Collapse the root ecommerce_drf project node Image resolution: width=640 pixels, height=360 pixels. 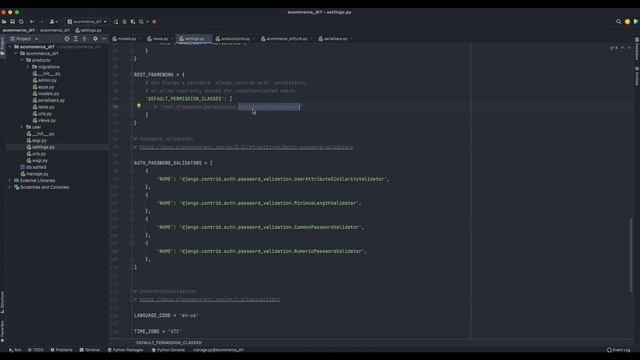coord(10,47)
